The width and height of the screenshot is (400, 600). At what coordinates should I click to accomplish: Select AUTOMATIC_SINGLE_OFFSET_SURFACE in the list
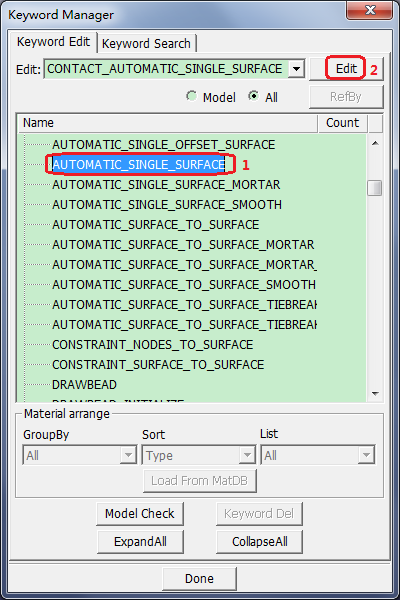163,145
